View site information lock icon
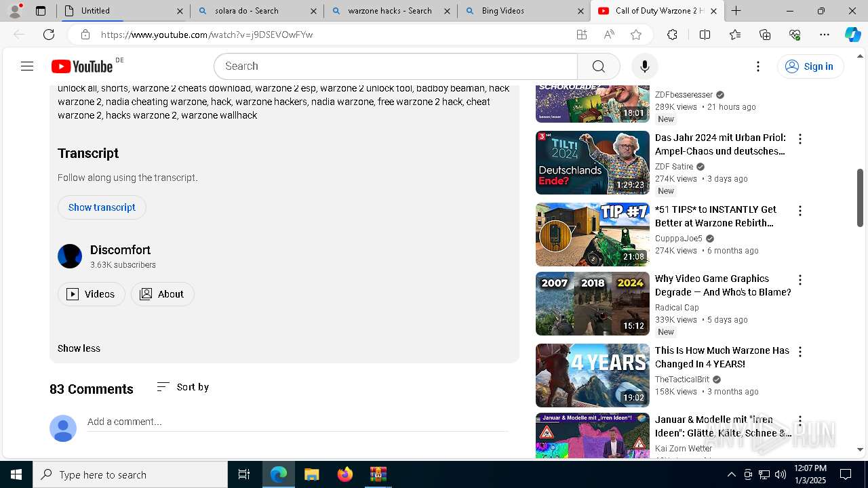Image resolution: width=868 pixels, height=488 pixels. tap(85, 35)
